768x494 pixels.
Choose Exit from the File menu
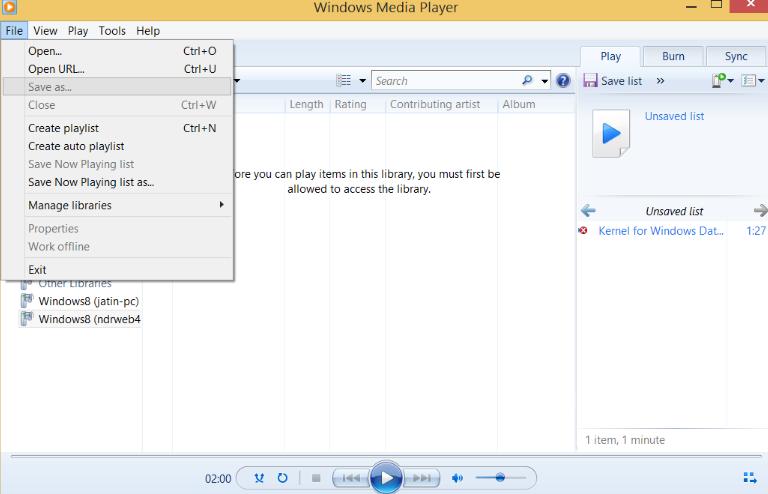coord(118,270)
